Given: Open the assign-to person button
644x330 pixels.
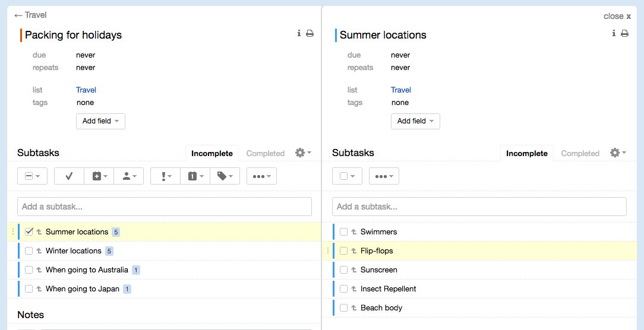Looking at the screenshot, I should click(128, 176).
